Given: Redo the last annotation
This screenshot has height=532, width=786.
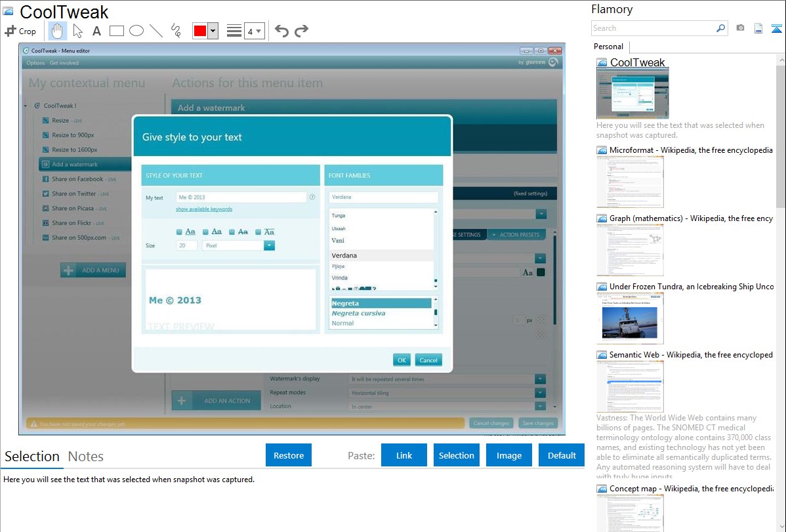Looking at the screenshot, I should coord(301,31).
